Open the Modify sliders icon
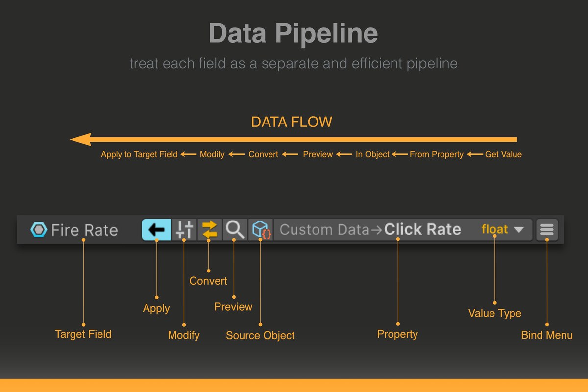This screenshot has width=588, height=392. [185, 229]
